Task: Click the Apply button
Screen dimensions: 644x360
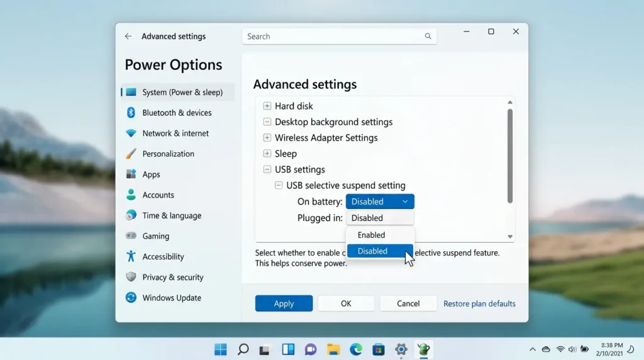Action: tap(284, 303)
